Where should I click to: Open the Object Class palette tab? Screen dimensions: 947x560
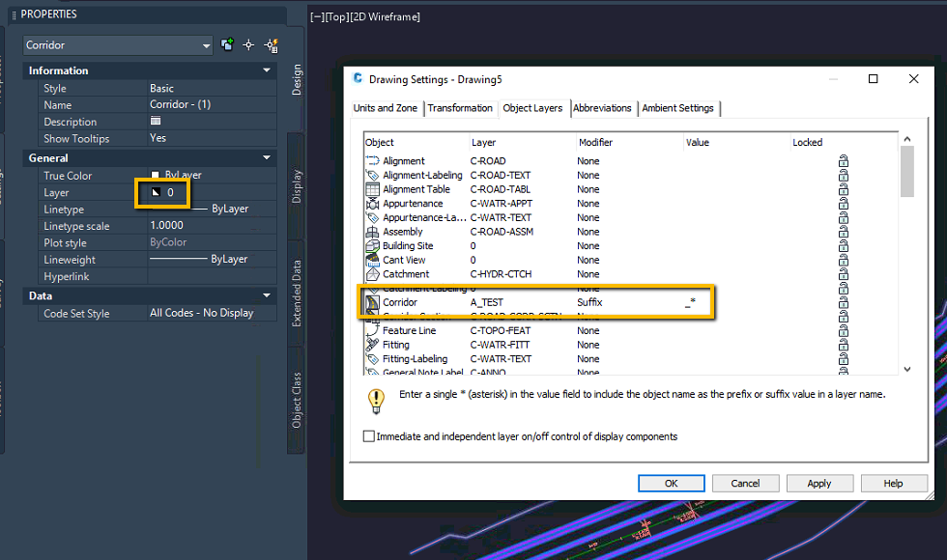coord(297,400)
